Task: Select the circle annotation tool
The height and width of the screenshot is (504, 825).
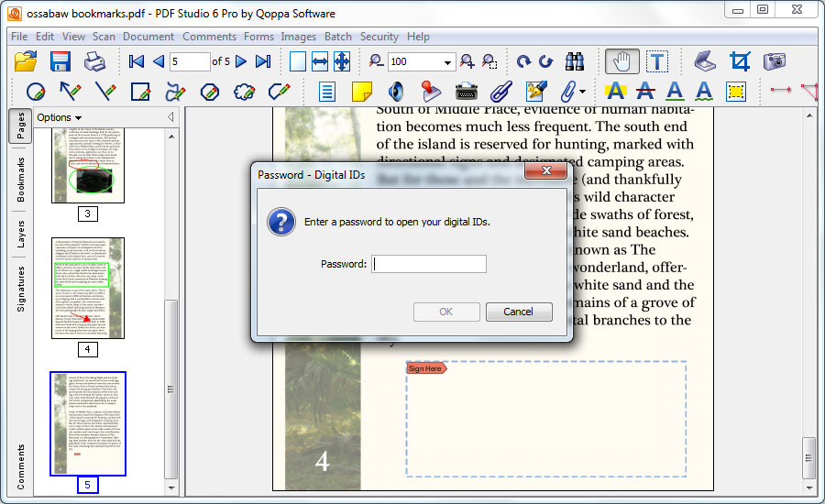Action: (36, 92)
